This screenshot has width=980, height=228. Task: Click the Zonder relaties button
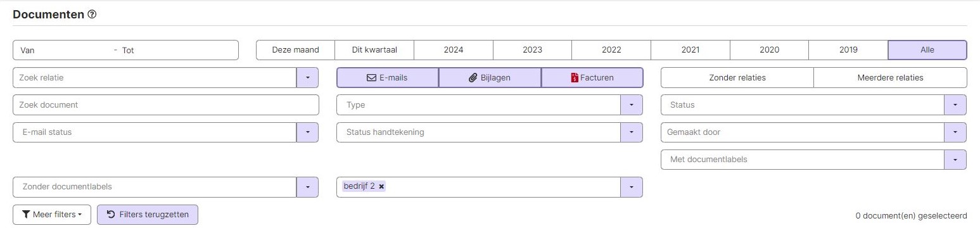coord(737,78)
